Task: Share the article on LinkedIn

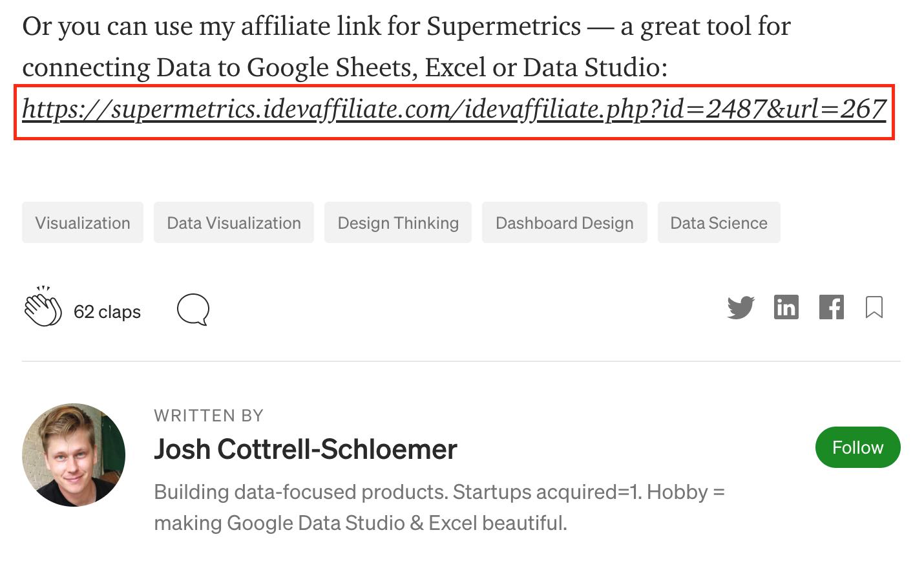Action: (x=786, y=308)
